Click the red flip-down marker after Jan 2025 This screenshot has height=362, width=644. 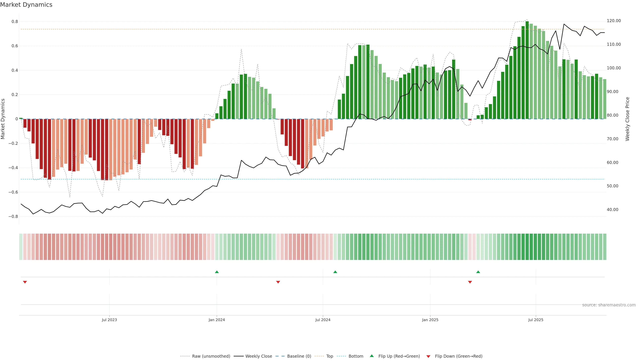tap(470, 282)
